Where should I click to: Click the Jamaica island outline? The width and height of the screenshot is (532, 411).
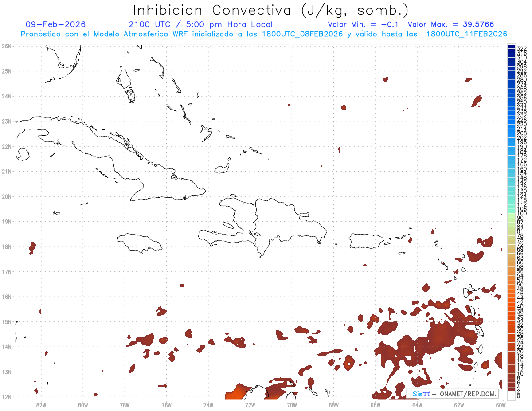pos(139,243)
